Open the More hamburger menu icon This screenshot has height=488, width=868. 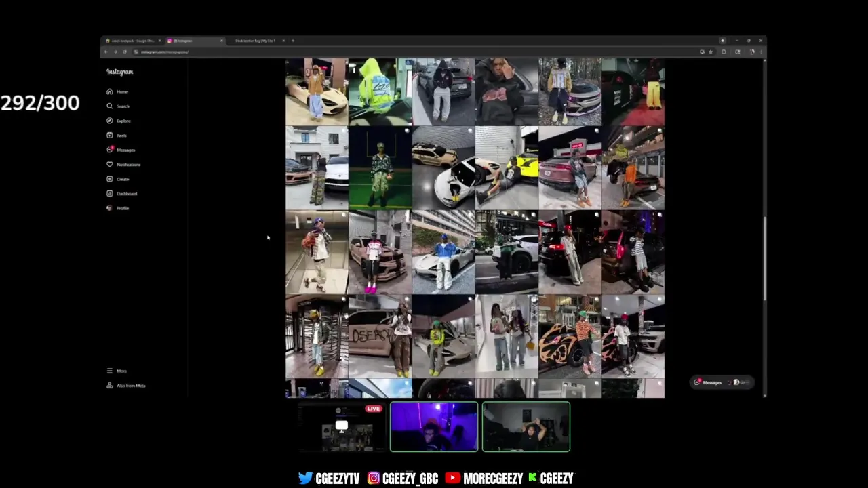109,371
